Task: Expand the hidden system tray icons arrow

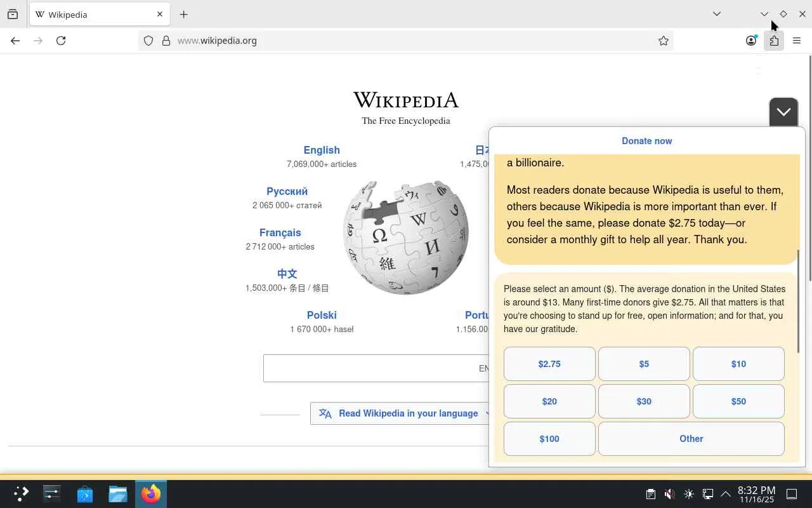Action: pyautogui.click(x=726, y=494)
